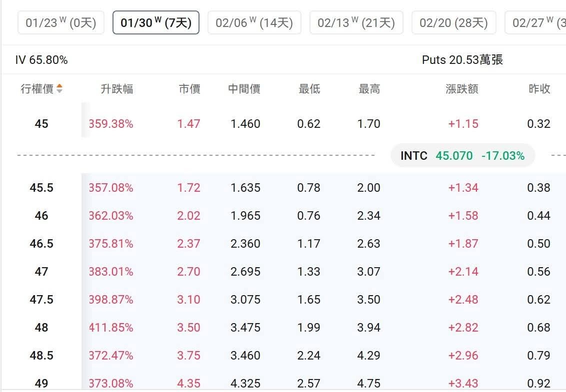Select the strike 45 put row

pyautogui.click(x=283, y=124)
